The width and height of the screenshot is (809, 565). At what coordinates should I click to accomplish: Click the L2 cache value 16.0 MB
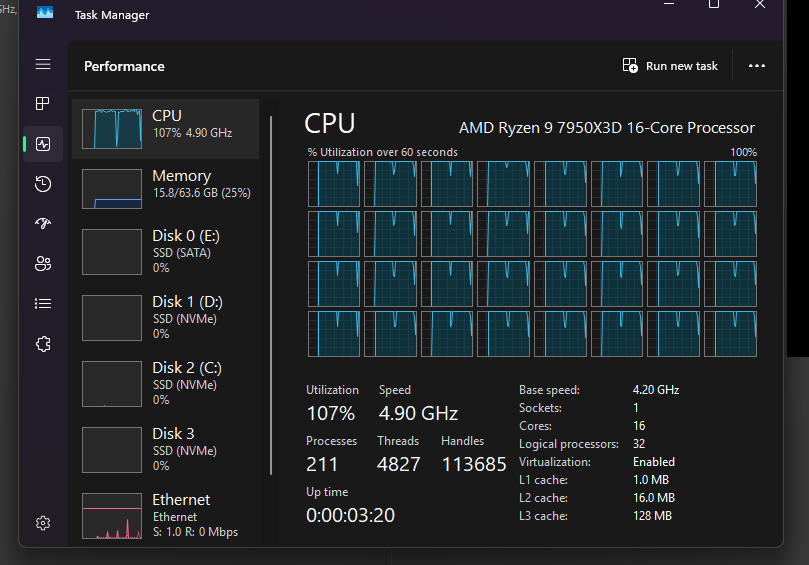click(x=654, y=497)
